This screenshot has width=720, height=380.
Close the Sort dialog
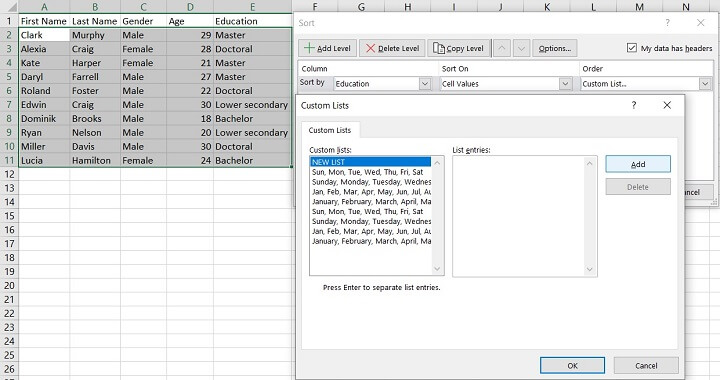click(700, 23)
